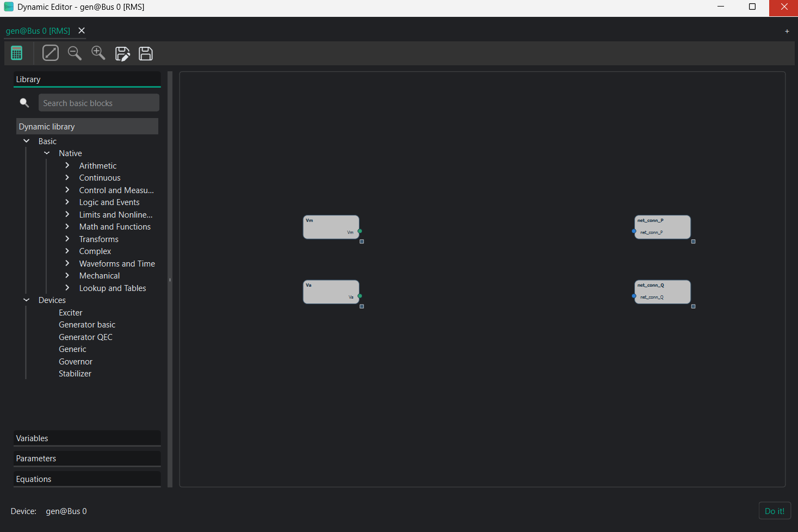Zoom out using the magnifier minus icon
Viewport: 798px width, 532px height.
75,53
